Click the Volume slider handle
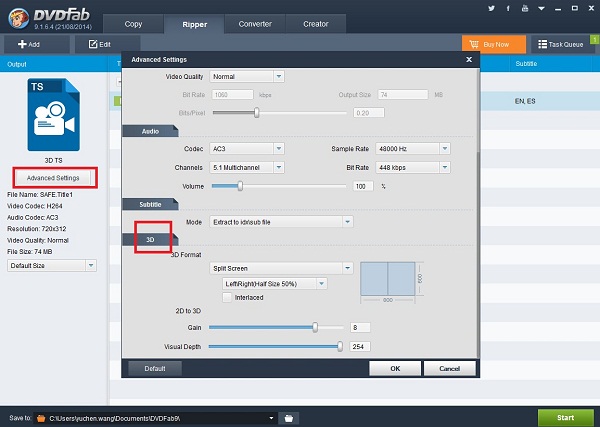Viewport: 600px width, 427px height. click(240, 186)
